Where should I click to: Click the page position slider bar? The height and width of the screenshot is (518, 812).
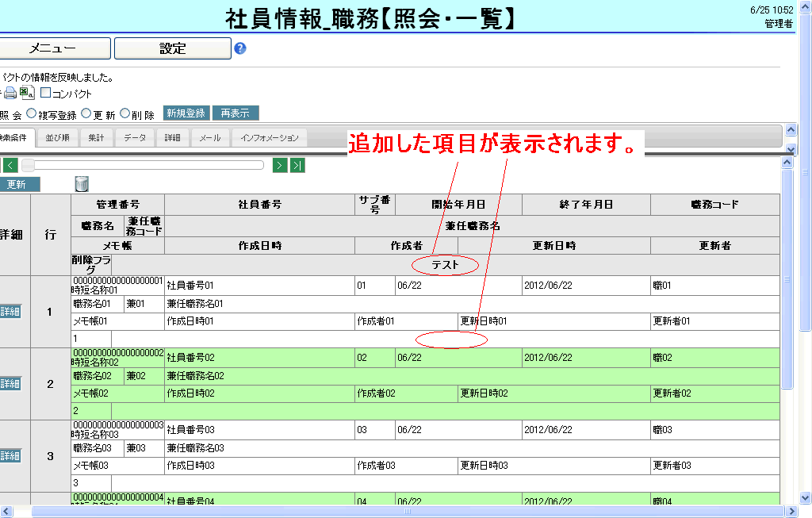143,165
